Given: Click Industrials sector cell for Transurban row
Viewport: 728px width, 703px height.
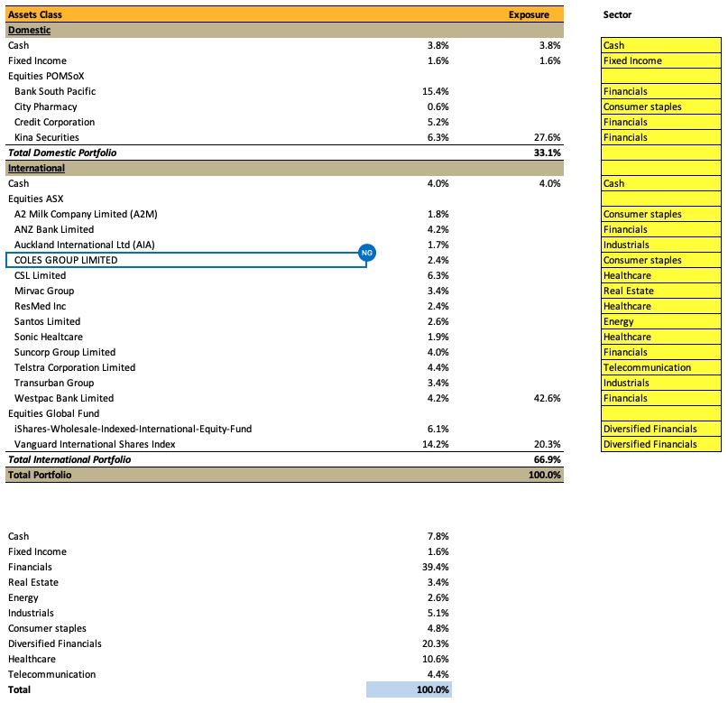Looking at the screenshot, I should point(660,383).
